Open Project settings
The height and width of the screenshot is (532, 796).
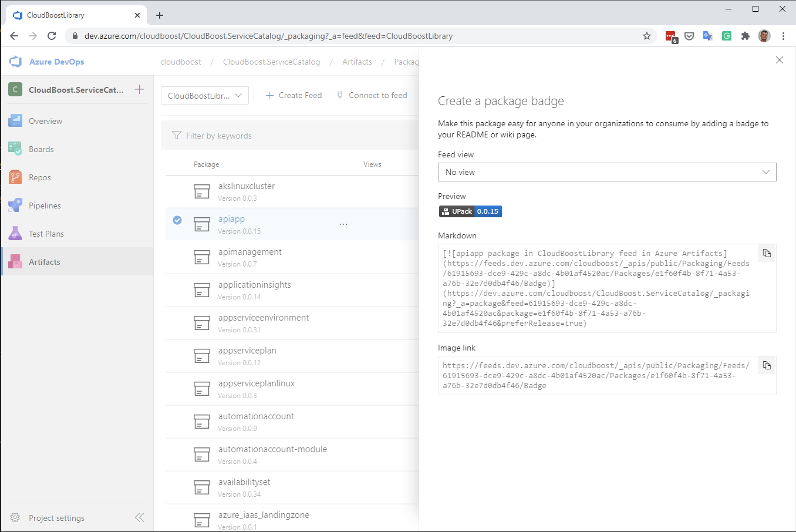tap(56, 518)
